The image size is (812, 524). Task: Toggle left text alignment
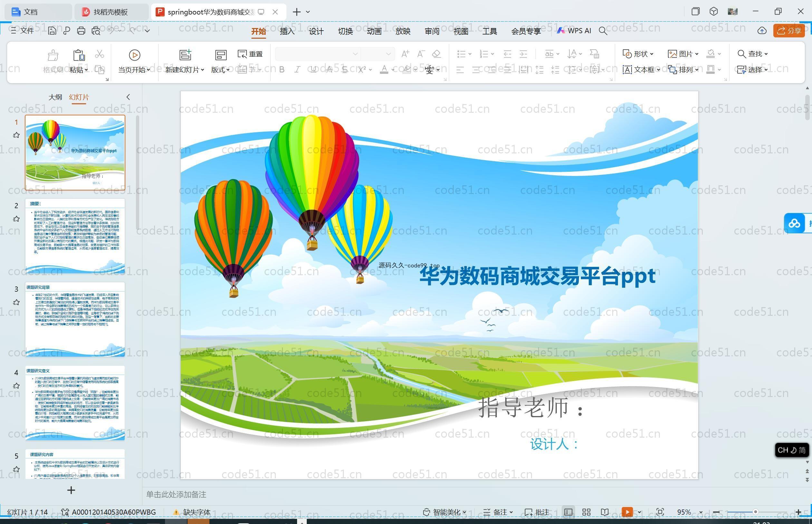tap(460, 70)
